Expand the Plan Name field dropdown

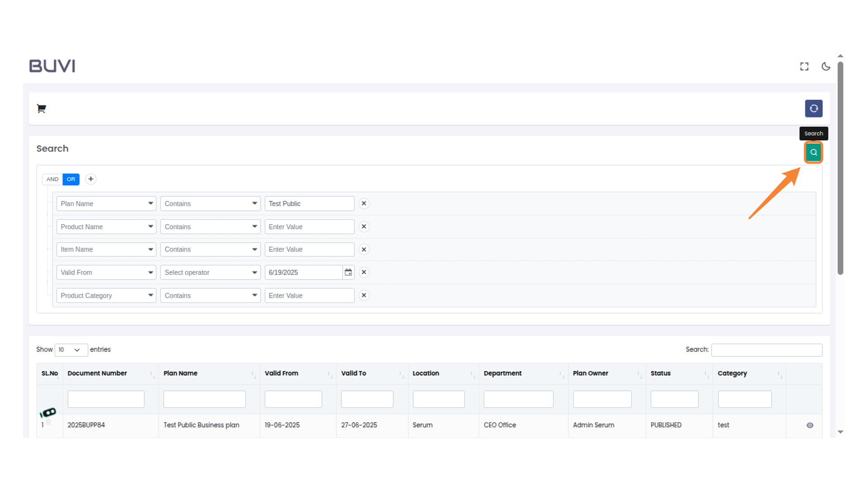pyautogui.click(x=106, y=203)
